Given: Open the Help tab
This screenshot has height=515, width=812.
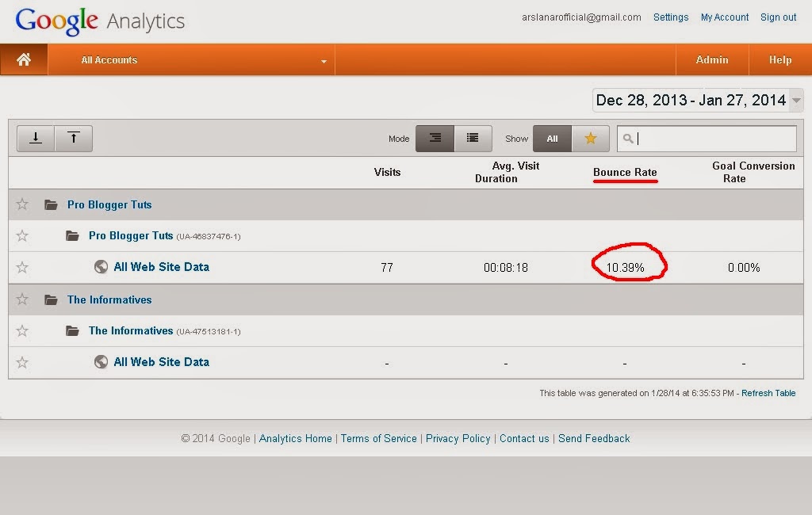Looking at the screenshot, I should click(780, 60).
